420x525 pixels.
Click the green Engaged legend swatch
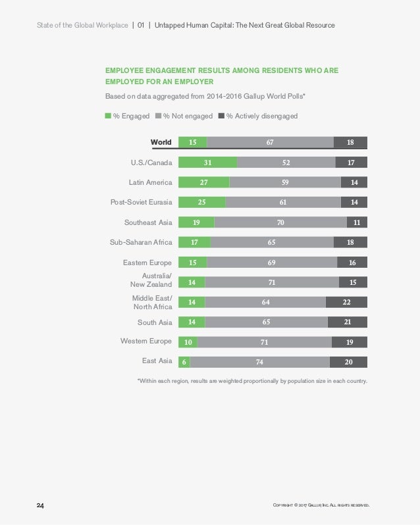click(x=108, y=116)
